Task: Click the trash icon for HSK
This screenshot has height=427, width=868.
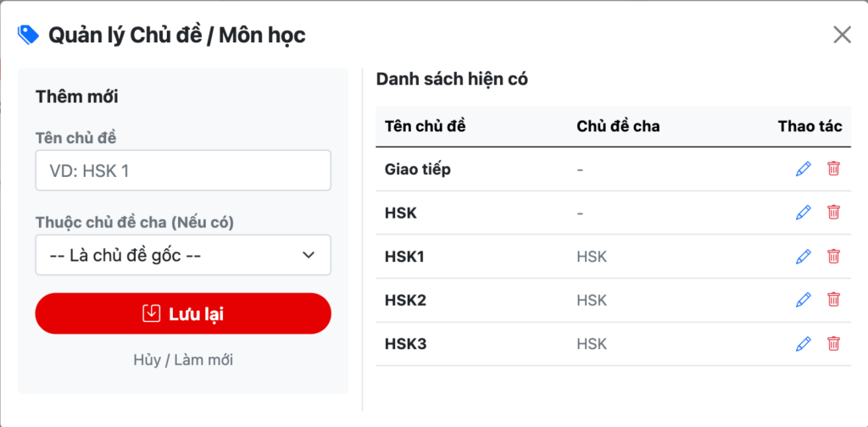Action: click(x=833, y=213)
